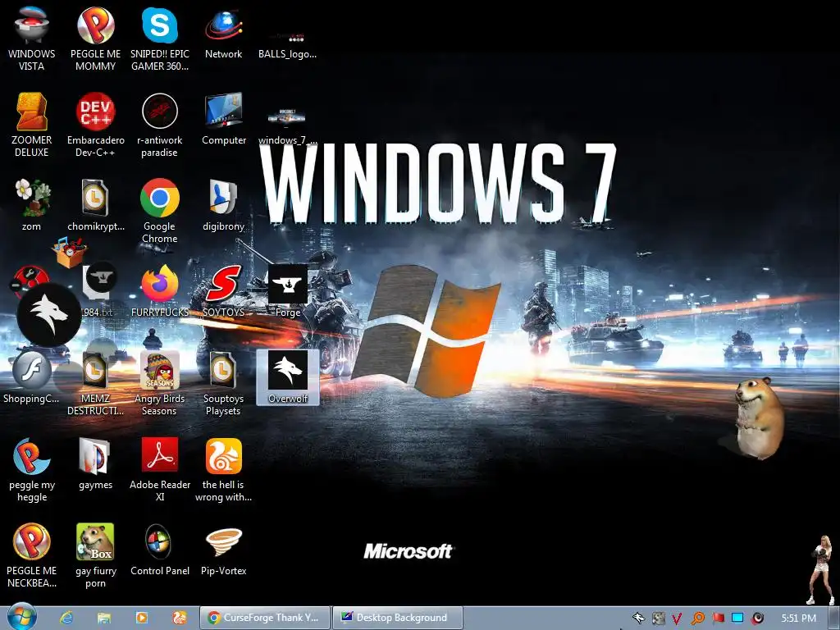Screen dimensions: 840x630
Task: Switch to the Desktop Background window
Action: 398,618
